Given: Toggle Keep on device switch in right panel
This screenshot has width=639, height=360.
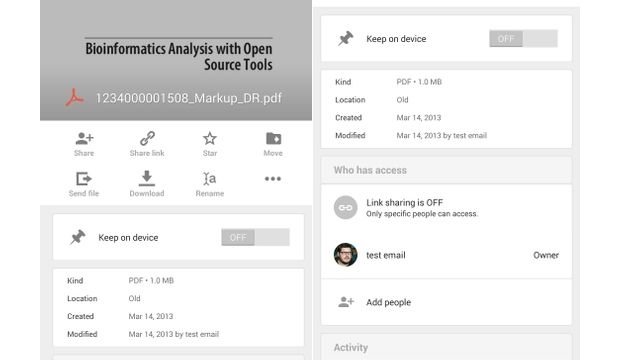Looking at the screenshot, I should click(x=523, y=39).
